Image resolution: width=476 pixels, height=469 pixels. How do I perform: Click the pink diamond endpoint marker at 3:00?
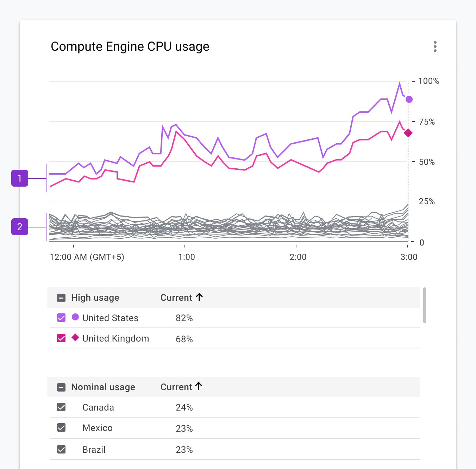(x=408, y=133)
